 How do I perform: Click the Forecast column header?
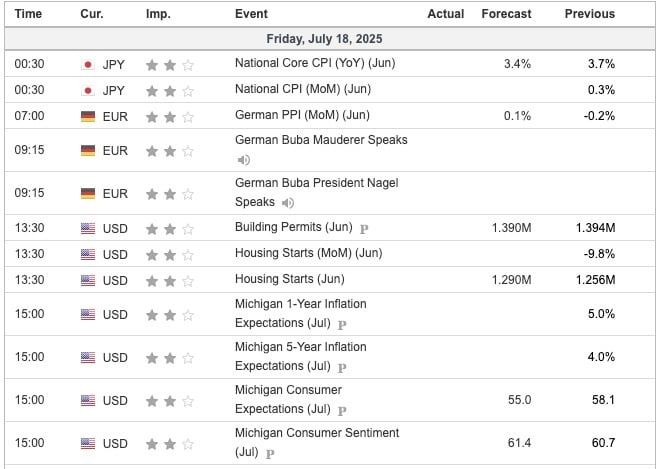(507, 14)
